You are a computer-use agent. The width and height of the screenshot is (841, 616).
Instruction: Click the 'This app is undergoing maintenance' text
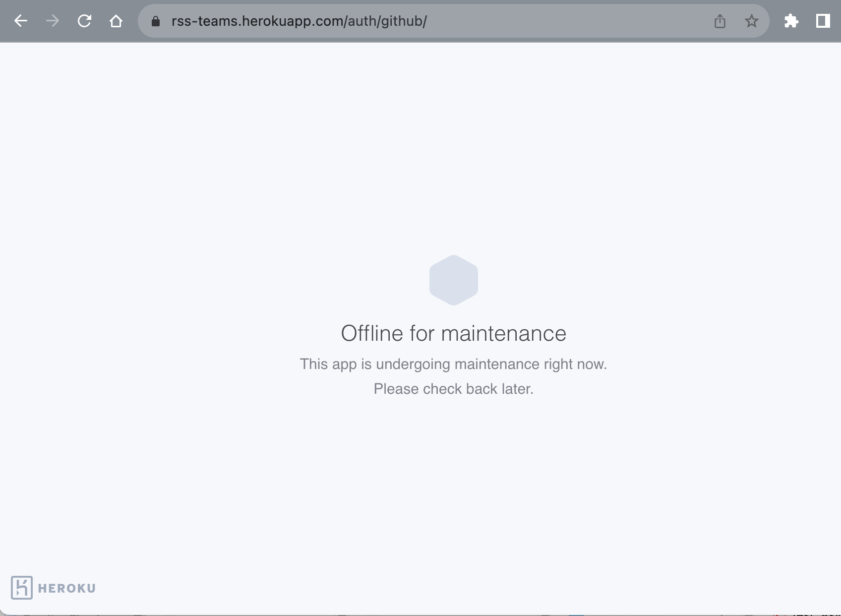(x=453, y=364)
